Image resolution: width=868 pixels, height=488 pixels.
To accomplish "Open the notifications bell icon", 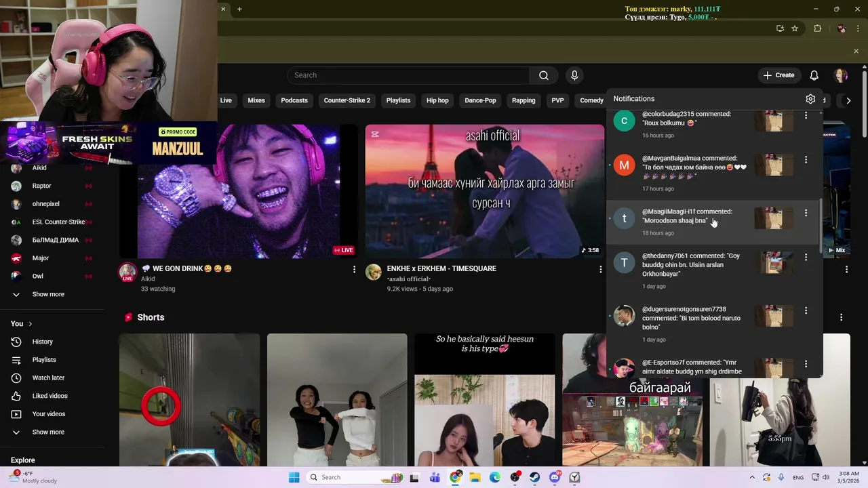I will 814,75.
